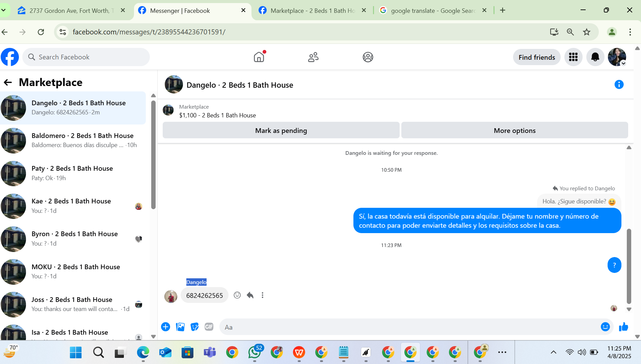The width and height of the screenshot is (641, 364).
Task: Open the notifications bell icon
Action: [x=595, y=57]
